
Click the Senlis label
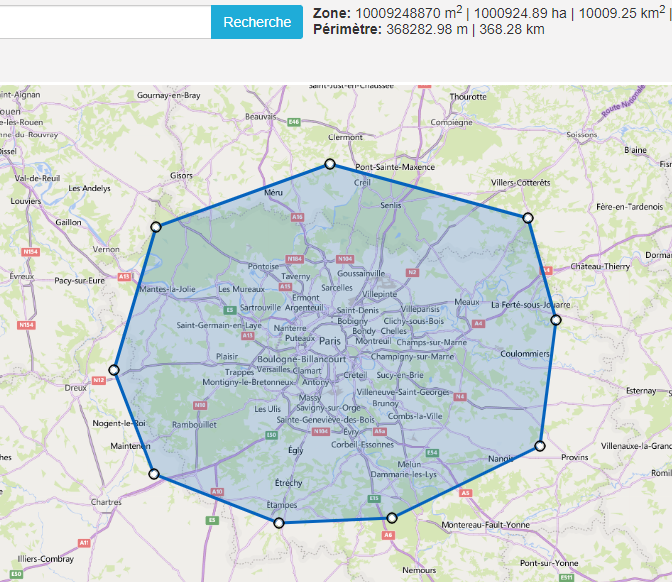pos(391,206)
